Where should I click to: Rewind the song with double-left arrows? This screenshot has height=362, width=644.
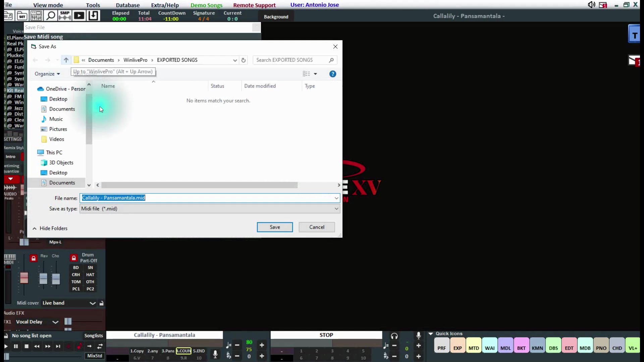(37, 347)
